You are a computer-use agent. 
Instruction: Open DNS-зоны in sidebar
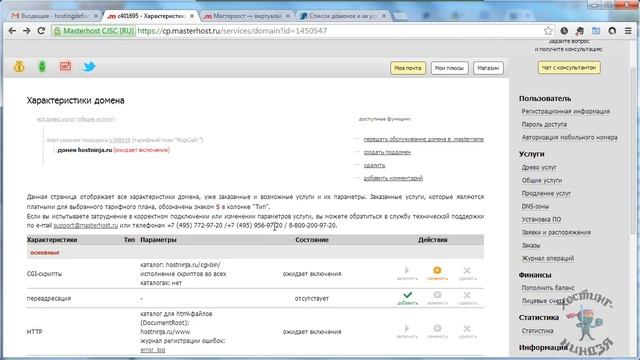[535, 207]
